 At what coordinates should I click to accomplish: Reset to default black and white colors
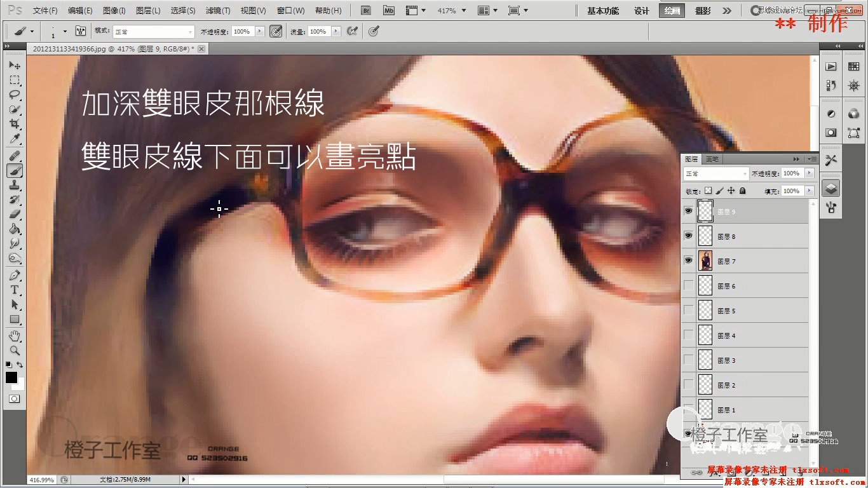[x=8, y=365]
